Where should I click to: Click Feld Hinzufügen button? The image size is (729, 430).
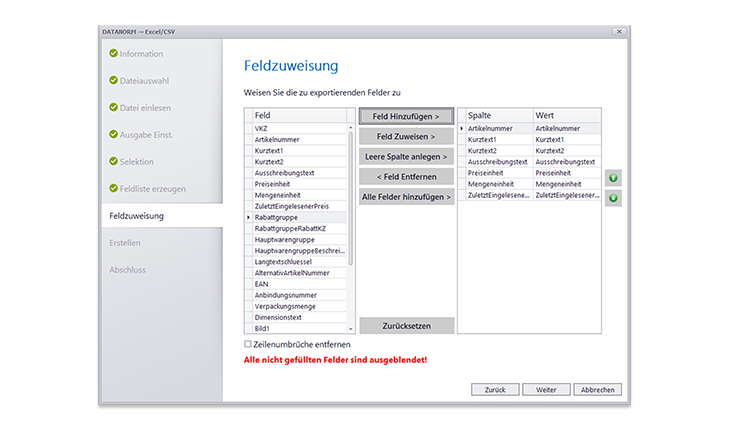pyautogui.click(x=406, y=116)
